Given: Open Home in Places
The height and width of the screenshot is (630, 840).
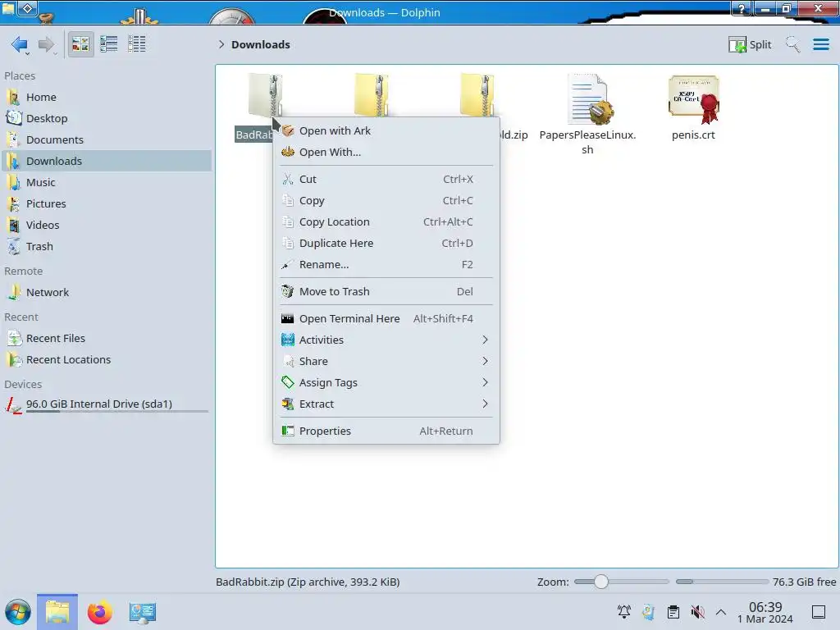Looking at the screenshot, I should pyautogui.click(x=107, y=97).
